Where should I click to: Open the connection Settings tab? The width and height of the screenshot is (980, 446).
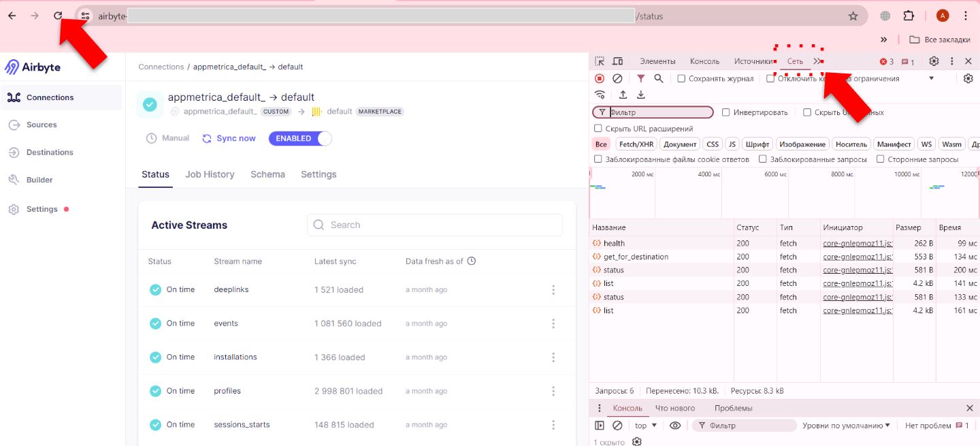coord(318,174)
